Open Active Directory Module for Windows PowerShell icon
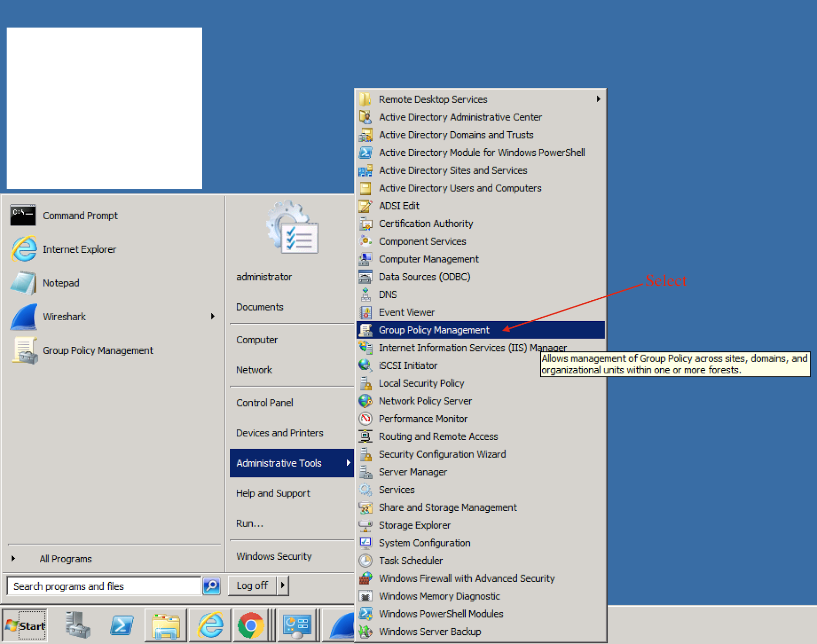 (366, 152)
